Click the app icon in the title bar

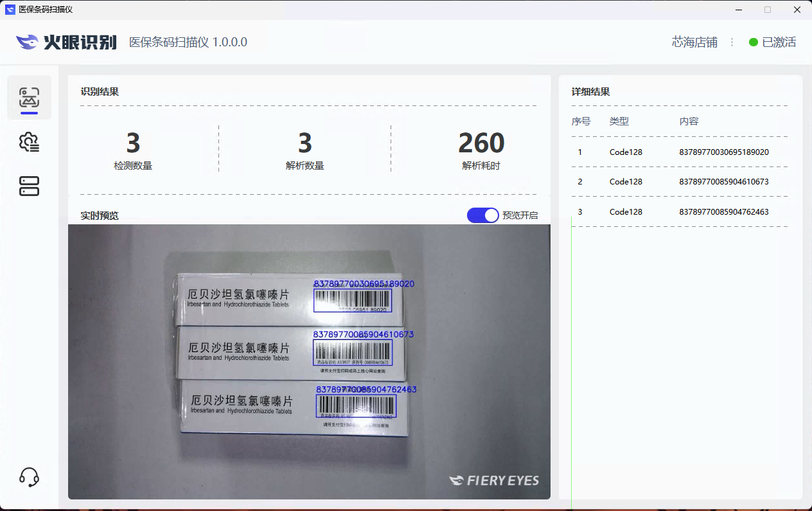click(10, 10)
